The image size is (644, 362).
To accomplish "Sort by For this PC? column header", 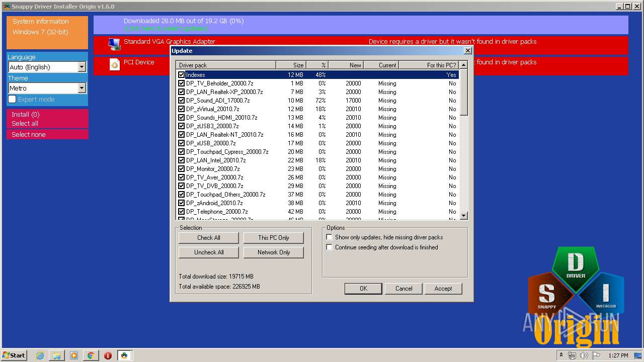I will tap(429, 65).
